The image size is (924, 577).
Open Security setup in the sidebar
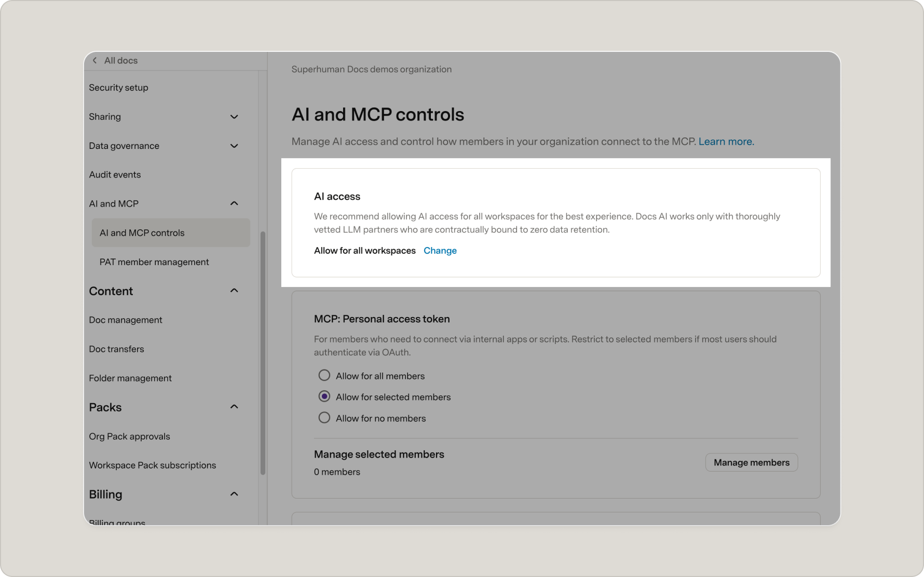[x=118, y=87]
